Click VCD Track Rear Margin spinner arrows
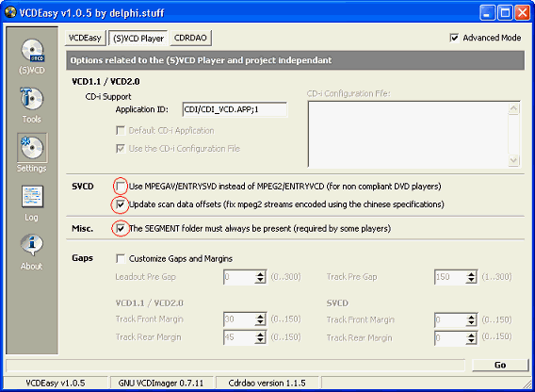The width and height of the screenshot is (535, 392). [260, 337]
